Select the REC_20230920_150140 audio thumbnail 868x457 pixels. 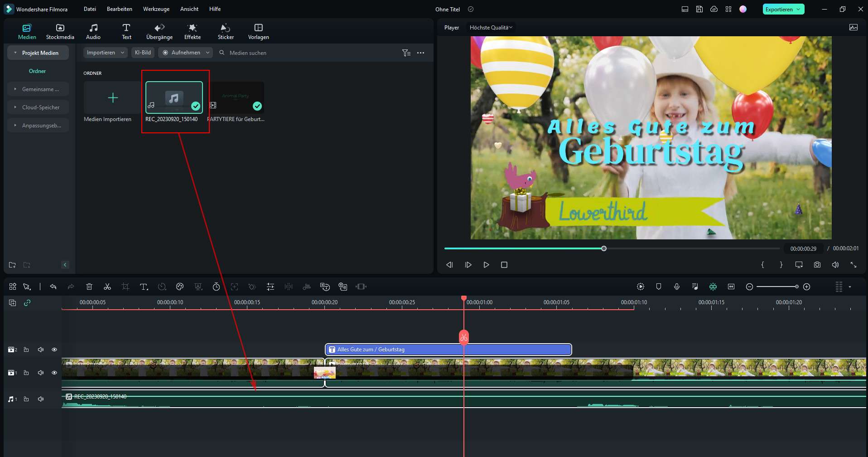click(174, 97)
